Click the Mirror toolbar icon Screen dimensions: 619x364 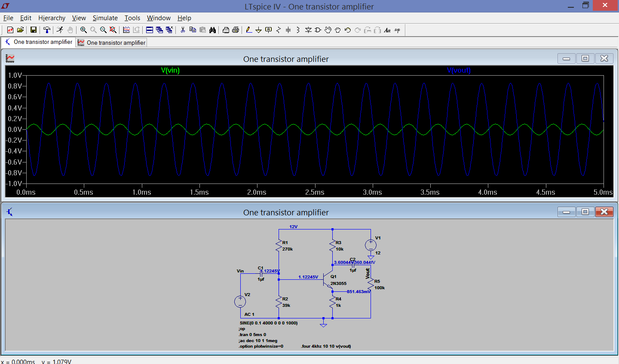pyautogui.click(x=377, y=30)
